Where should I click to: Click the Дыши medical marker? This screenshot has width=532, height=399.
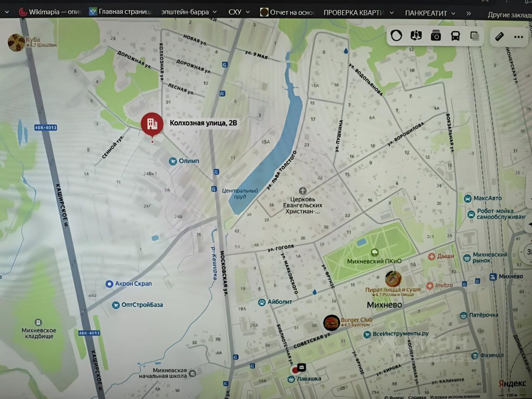(432, 257)
